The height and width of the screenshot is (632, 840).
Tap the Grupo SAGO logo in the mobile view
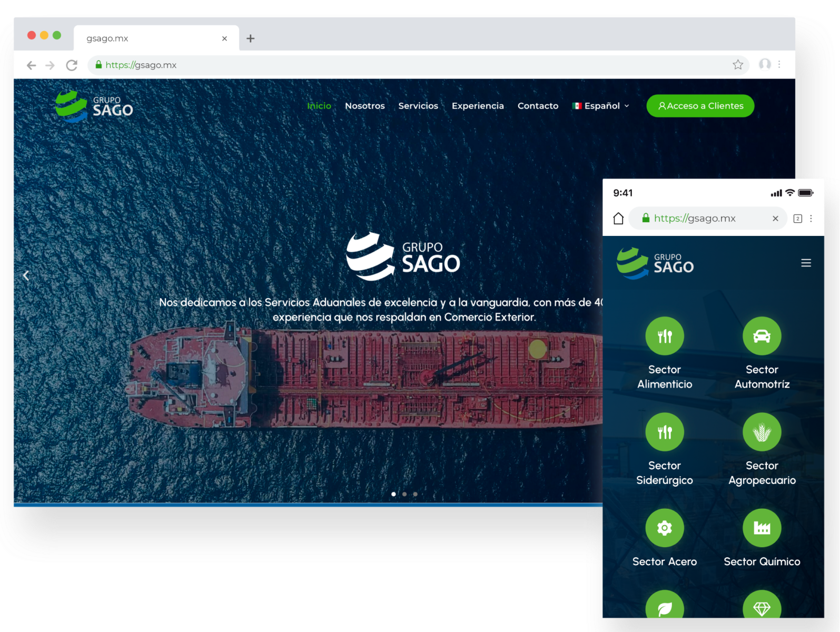(655, 263)
